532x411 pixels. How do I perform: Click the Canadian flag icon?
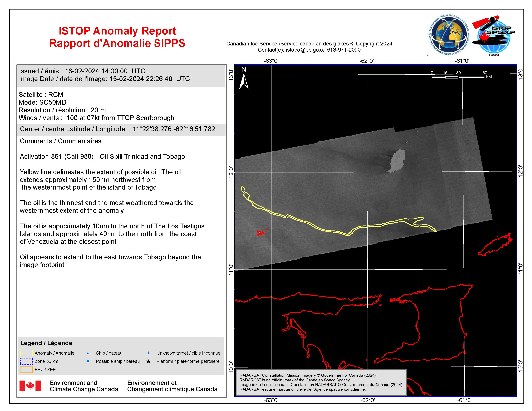pos(30,386)
